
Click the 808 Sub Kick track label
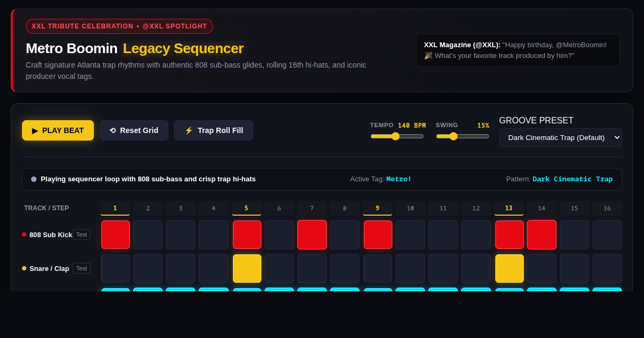(50, 234)
